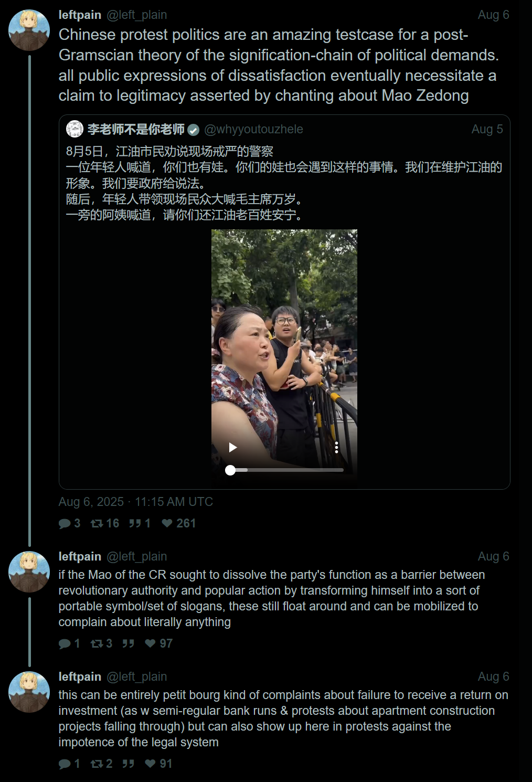Open leftpain's name on the third tweet
The image size is (532, 782).
coord(80,677)
